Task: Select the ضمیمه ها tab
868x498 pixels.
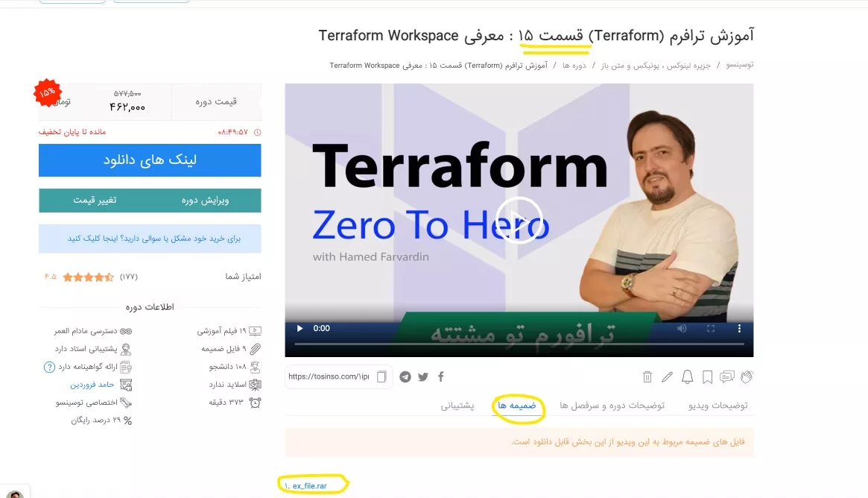Action: coord(517,406)
